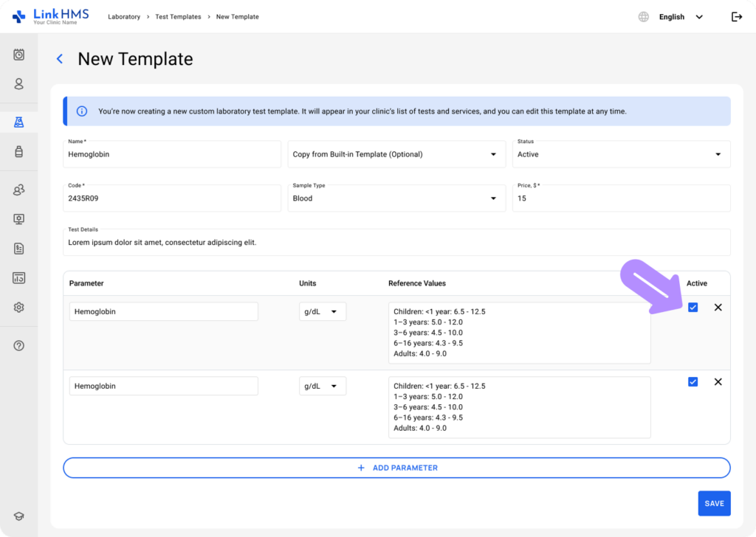Remove the second Hemoglobin parameter row

coord(718,382)
